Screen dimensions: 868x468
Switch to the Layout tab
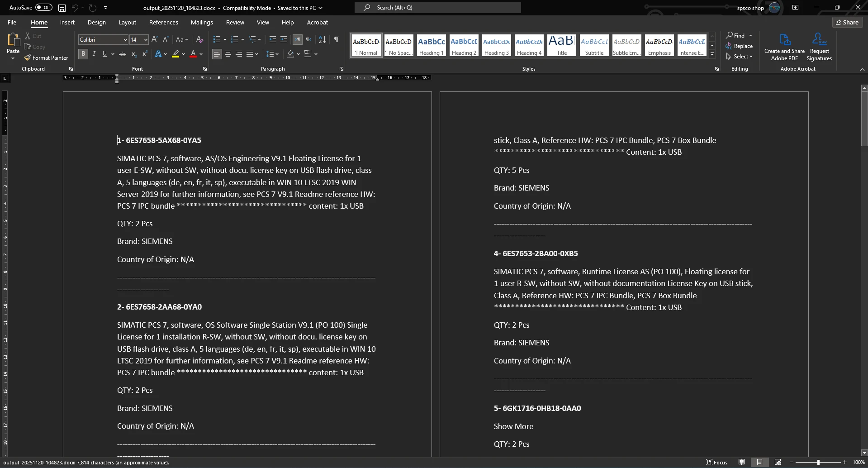point(127,22)
